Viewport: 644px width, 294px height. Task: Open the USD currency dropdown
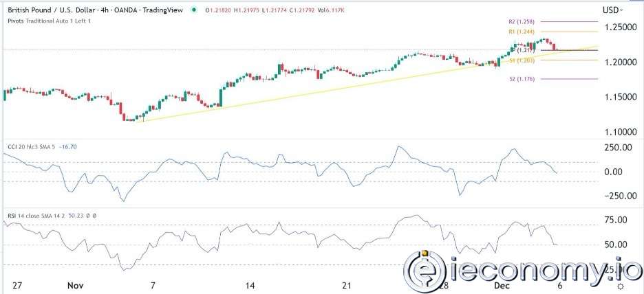click(x=613, y=10)
